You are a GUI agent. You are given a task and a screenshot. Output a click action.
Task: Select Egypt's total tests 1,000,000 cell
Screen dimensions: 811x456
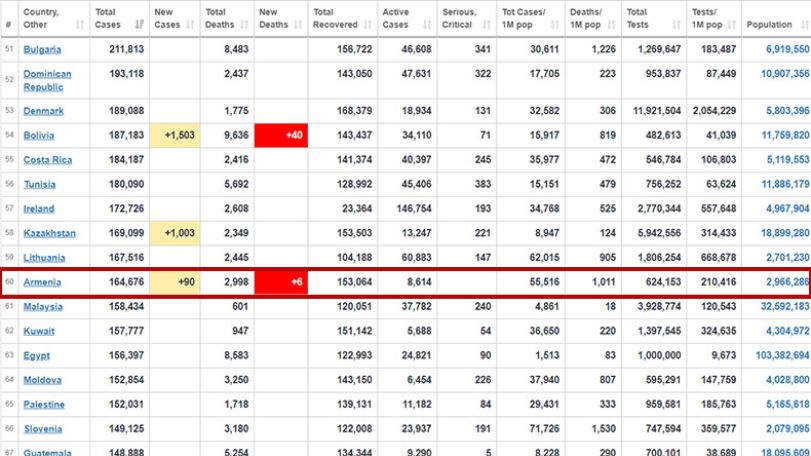pos(654,356)
